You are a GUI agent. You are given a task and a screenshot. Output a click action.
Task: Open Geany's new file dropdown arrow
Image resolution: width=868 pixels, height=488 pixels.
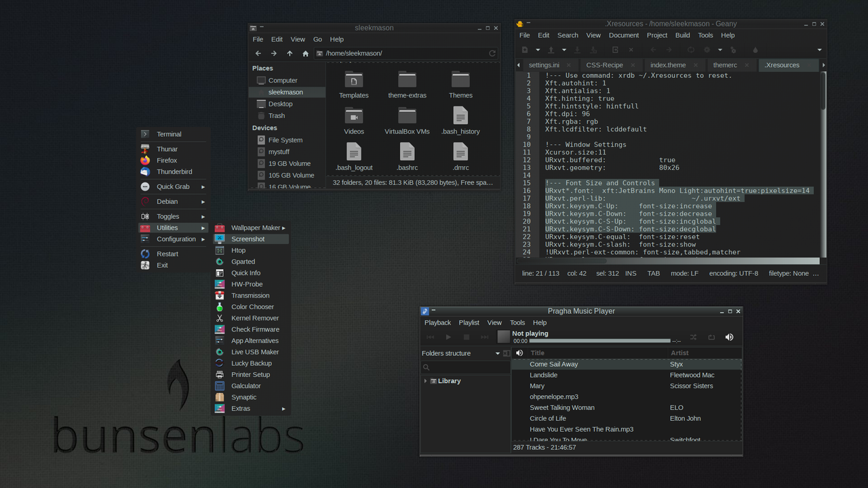click(538, 49)
